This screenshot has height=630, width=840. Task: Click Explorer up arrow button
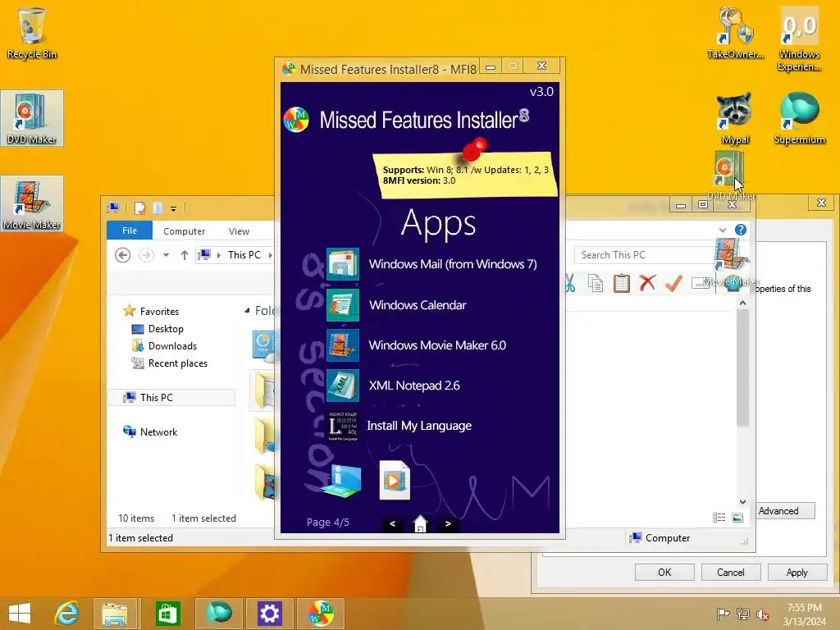click(185, 256)
